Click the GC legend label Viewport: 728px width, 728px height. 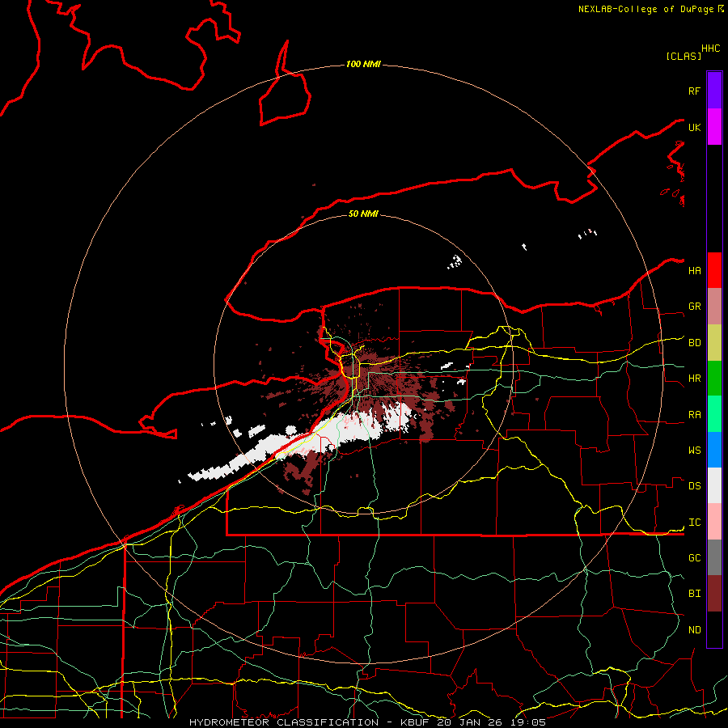click(694, 557)
